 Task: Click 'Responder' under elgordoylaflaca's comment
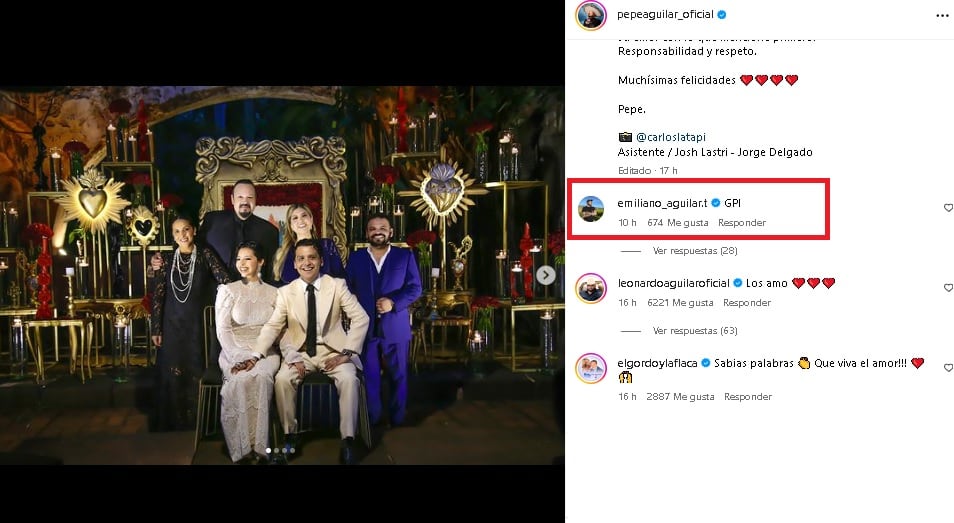pyautogui.click(x=747, y=397)
